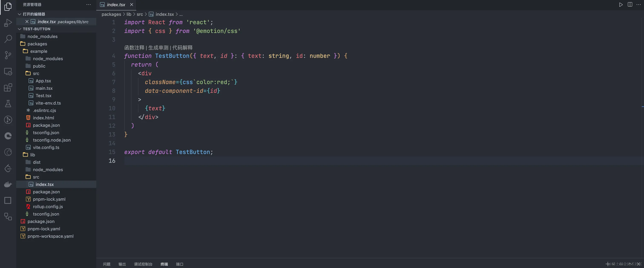Open the Source Control view

[8, 55]
